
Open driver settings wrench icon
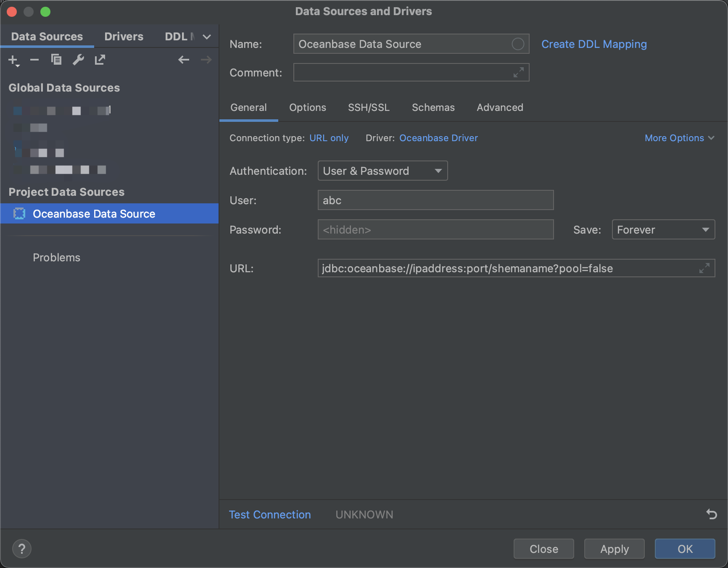[x=78, y=60]
